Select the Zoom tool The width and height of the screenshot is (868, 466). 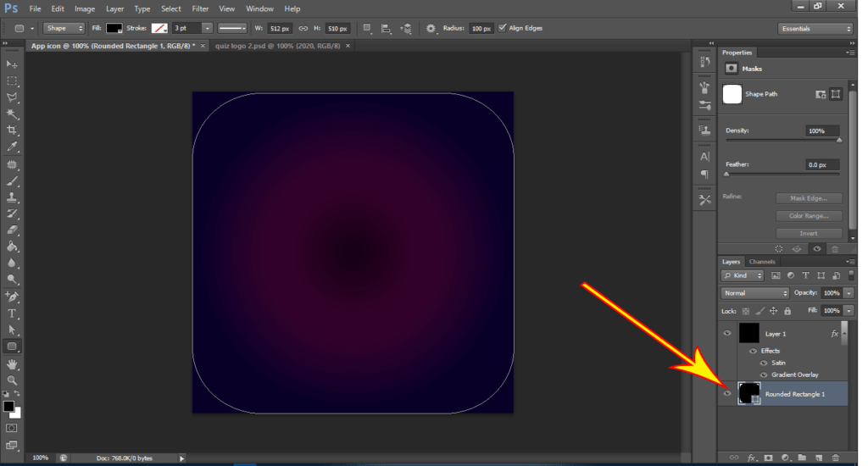(12, 380)
